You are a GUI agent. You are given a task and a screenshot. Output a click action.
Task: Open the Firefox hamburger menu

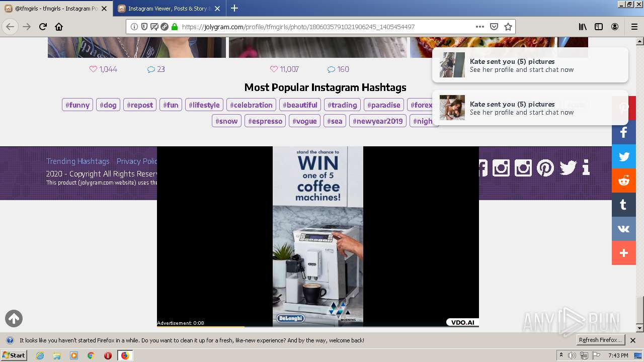[x=634, y=27]
